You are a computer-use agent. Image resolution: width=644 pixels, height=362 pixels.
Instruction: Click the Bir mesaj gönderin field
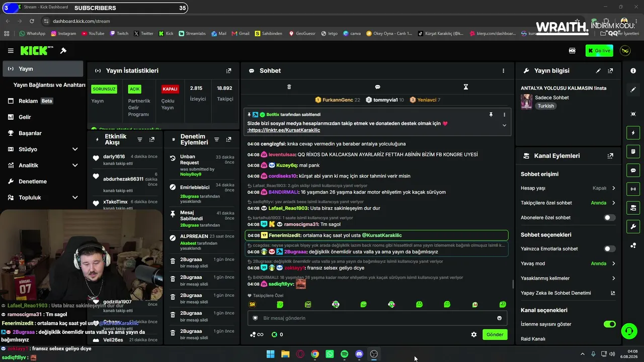pyautogui.click(x=376, y=318)
